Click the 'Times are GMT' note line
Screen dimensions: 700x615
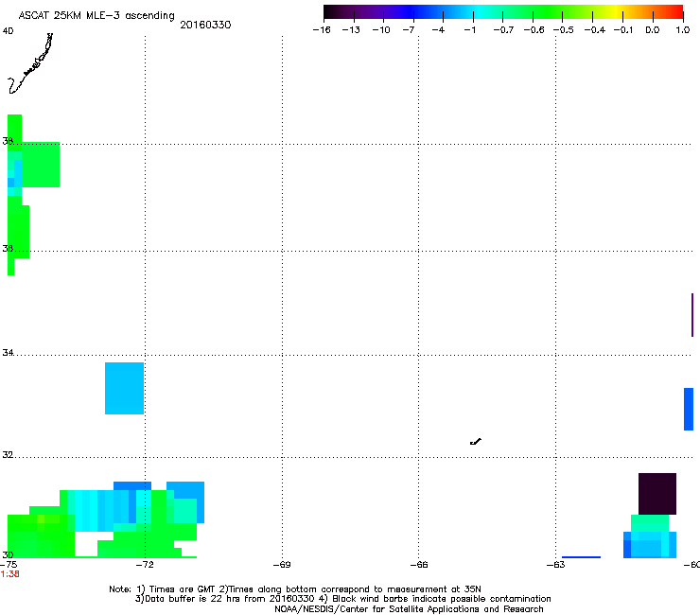click(x=294, y=589)
